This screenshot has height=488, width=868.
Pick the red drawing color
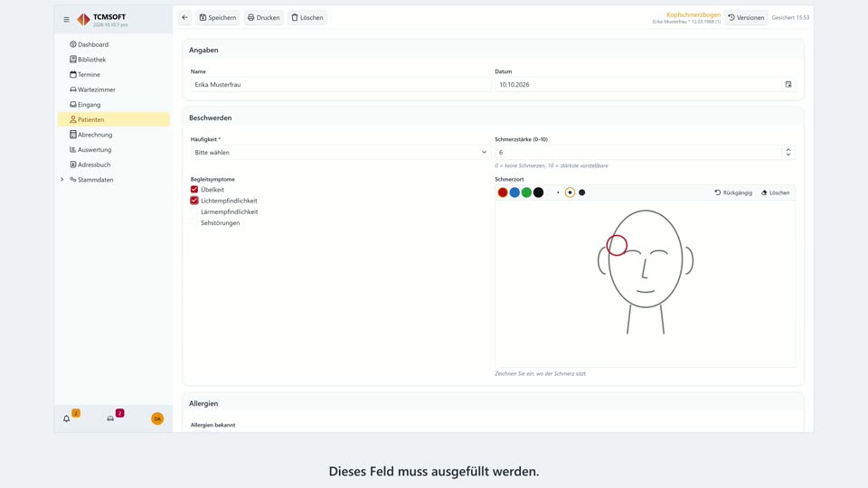tap(503, 192)
